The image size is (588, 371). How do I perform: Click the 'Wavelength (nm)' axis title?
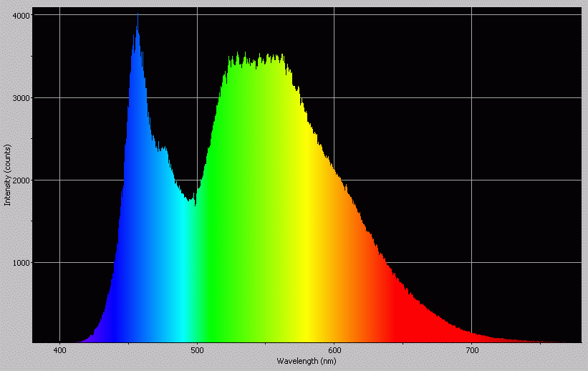point(307,361)
